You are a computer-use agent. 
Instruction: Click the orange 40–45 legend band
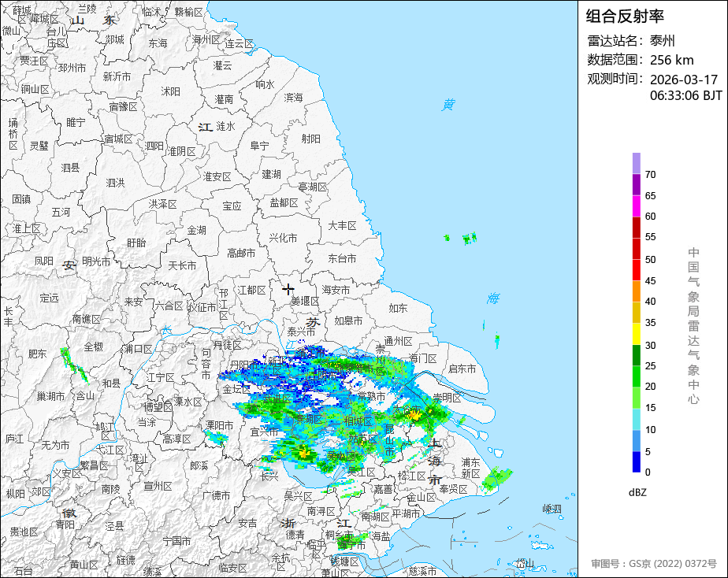click(636, 291)
